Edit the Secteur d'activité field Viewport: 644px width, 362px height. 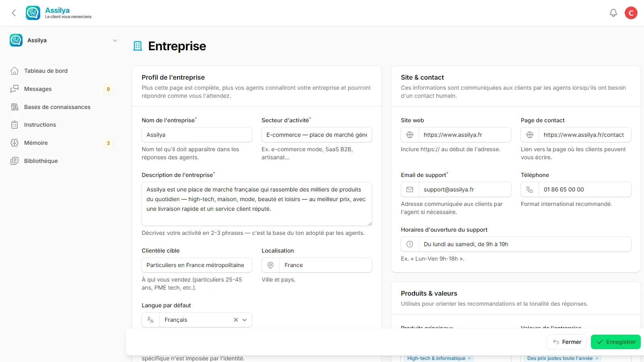coord(317,135)
